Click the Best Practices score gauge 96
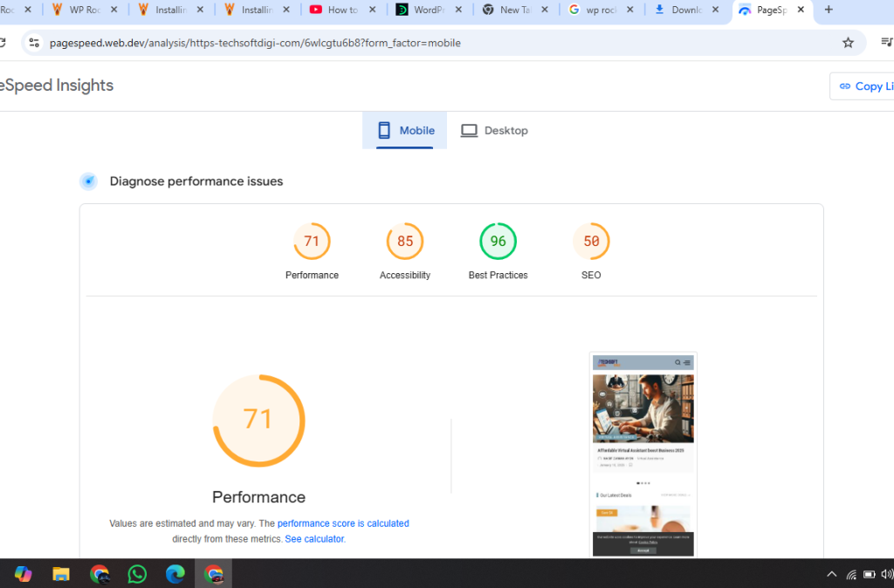The width and height of the screenshot is (894, 588). pos(498,242)
